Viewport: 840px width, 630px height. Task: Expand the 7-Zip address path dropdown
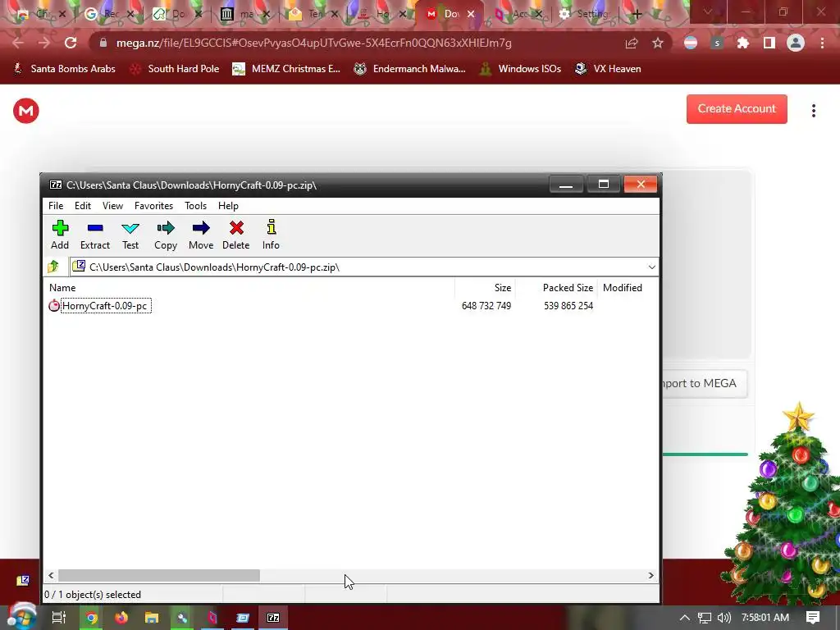point(651,267)
